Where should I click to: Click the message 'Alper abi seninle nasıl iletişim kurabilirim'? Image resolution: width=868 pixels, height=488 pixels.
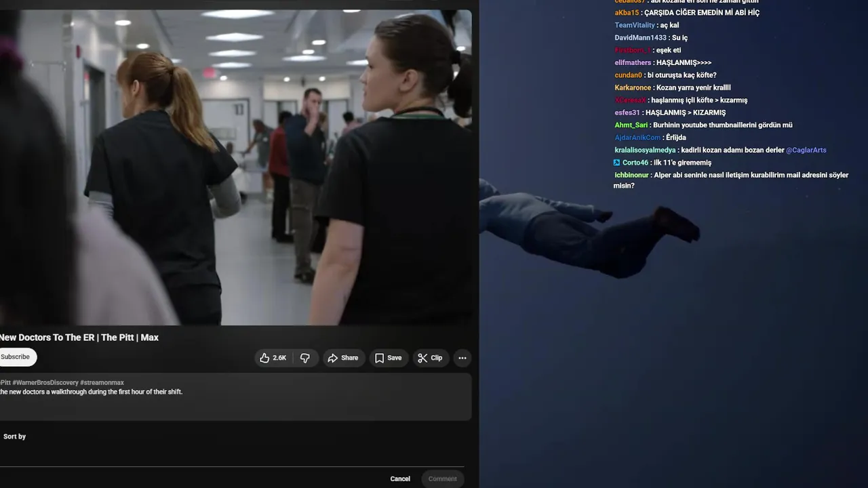[721, 175]
